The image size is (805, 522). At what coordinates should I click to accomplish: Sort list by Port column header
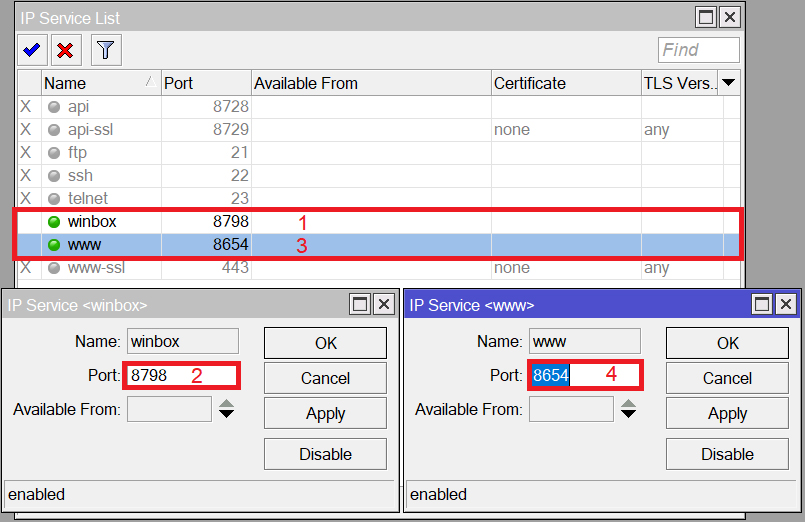coord(206,83)
